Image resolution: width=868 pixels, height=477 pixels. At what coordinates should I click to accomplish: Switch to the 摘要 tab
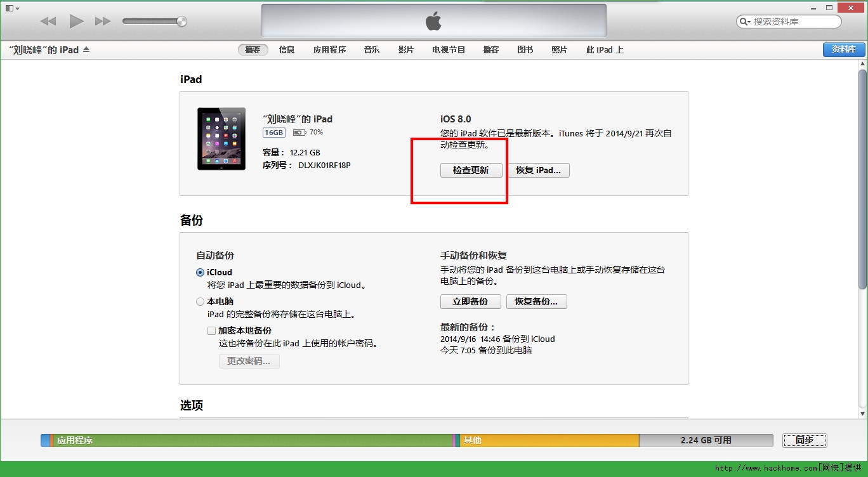(253, 49)
